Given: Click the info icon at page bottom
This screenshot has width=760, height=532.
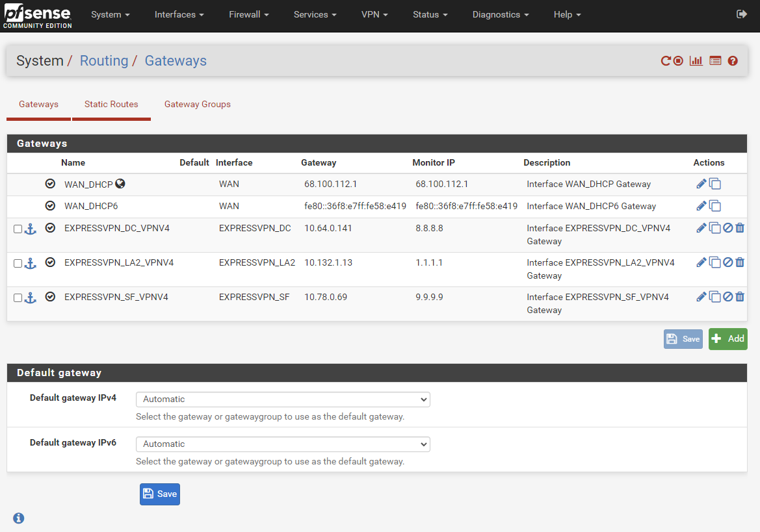Looking at the screenshot, I should 18,518.
